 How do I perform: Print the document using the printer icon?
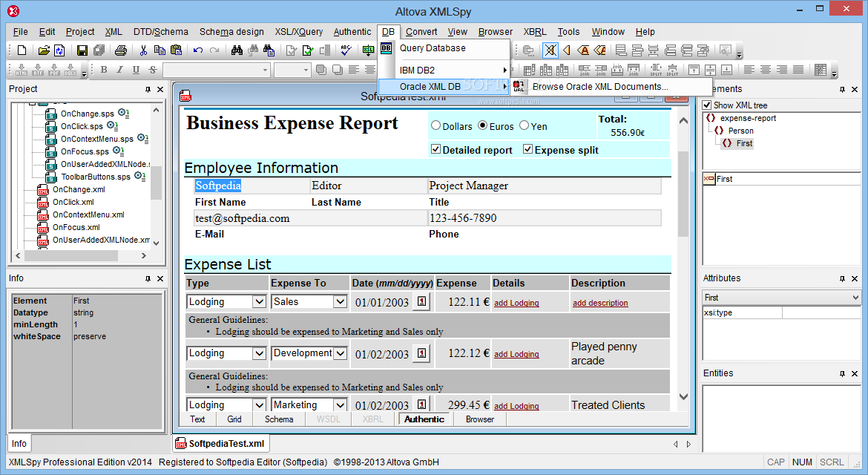(121, 50)
